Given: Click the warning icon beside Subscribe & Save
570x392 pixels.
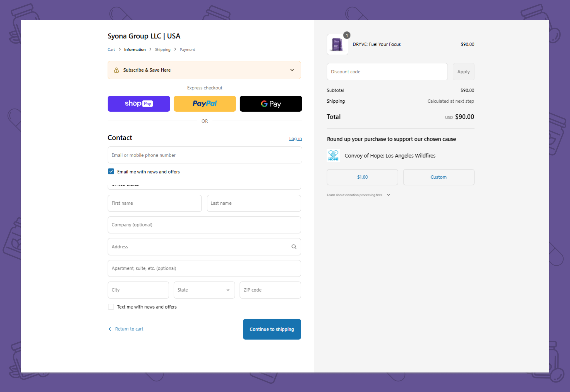Looking at the screenshot, I should pyautogui.click(x=116, y=70).
